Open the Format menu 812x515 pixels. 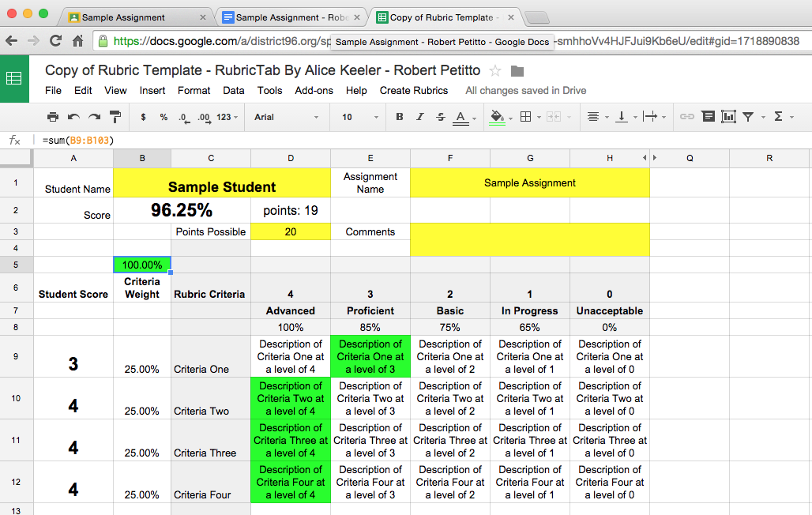coord(194,90)
